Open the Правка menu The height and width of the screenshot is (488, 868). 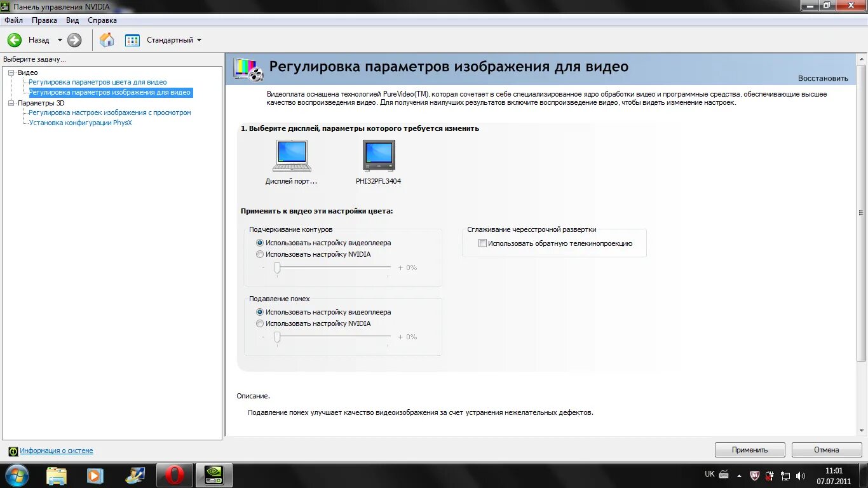point(44,20)
